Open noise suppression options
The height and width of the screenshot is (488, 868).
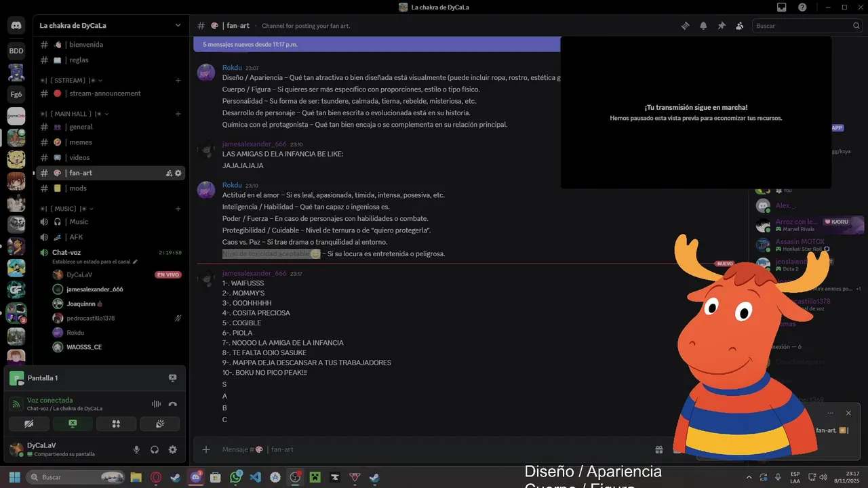coord(156,404)
